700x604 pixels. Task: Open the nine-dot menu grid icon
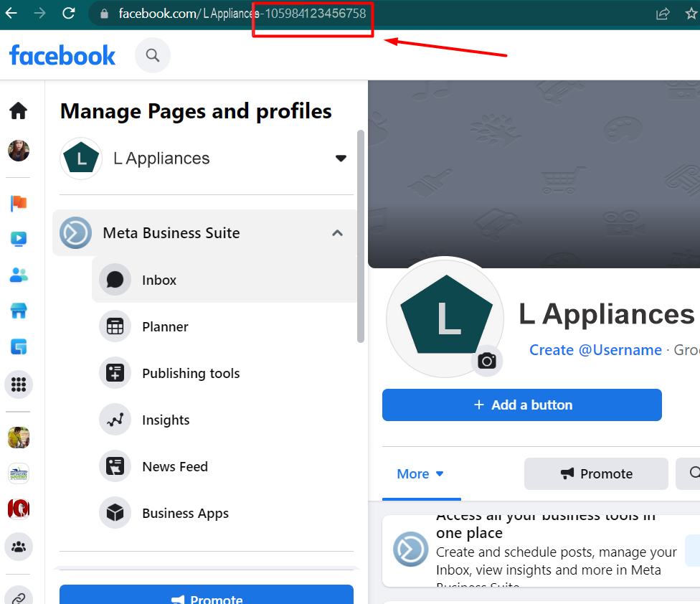point(19,384)
